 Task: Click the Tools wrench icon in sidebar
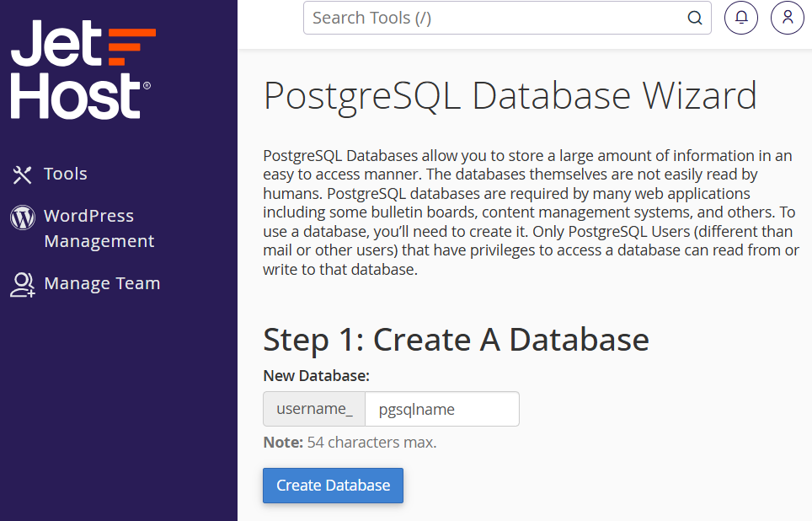tap(22, 175)
